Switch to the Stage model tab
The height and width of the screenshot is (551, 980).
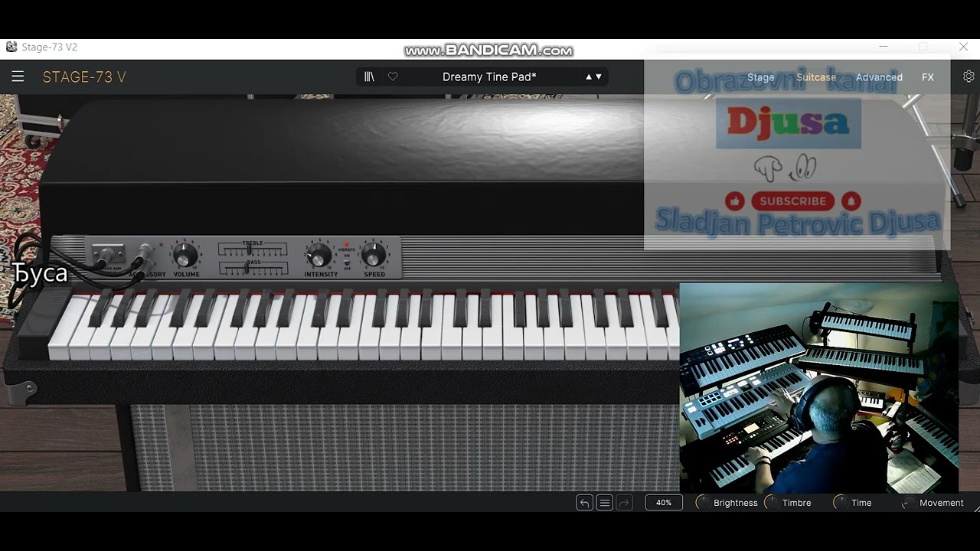tap(760, 77)
